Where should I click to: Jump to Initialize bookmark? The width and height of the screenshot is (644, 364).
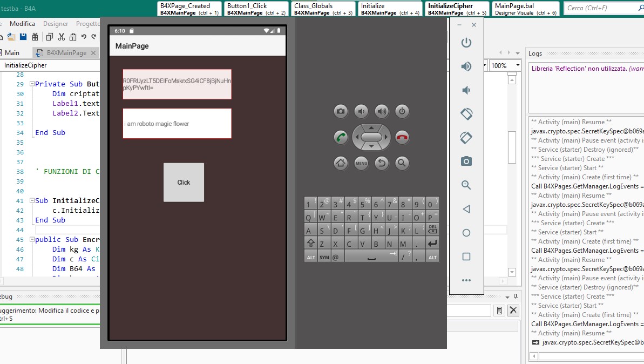[390, 9]
